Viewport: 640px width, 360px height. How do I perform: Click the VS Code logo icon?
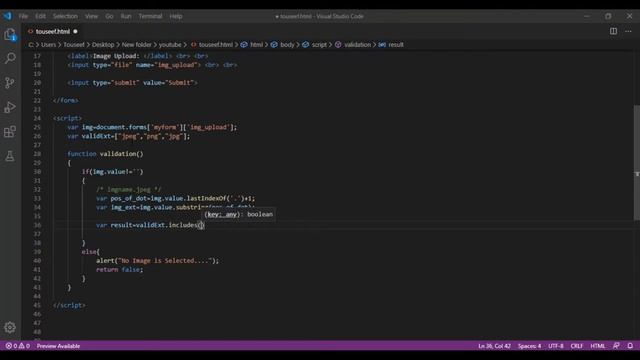click(x=7, y=16)
